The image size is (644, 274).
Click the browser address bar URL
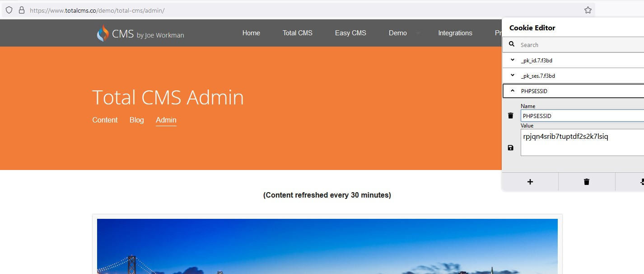click(97, 10)
